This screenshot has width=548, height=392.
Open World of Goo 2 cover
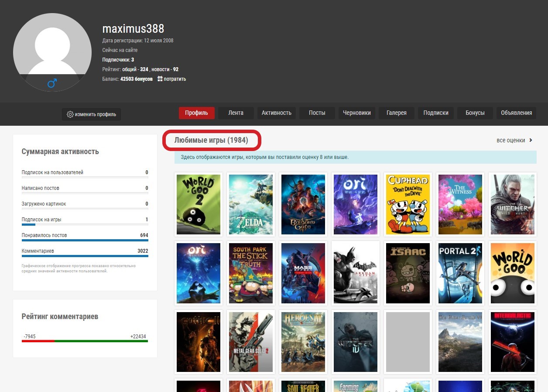tap(199, 204)
